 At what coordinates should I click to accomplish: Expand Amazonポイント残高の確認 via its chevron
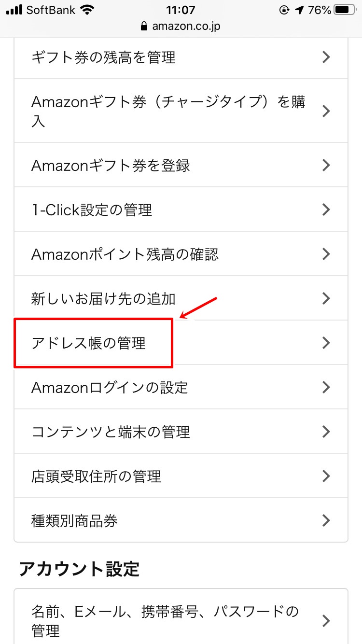pos(326,254)
